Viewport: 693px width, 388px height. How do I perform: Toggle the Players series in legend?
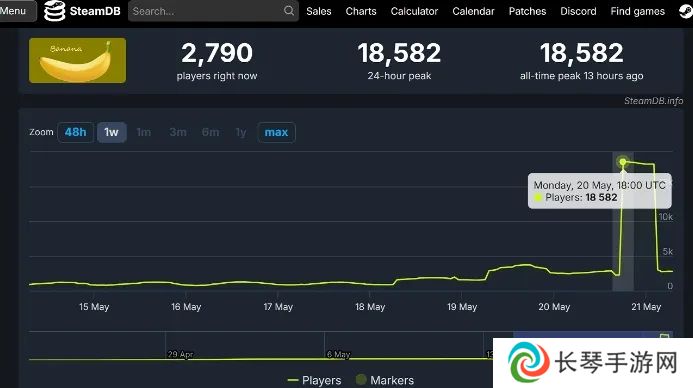point(314,380)
